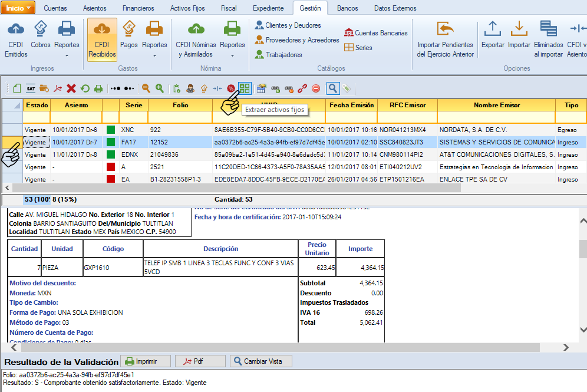
Task: Open CFDI Recibidos in the Gastos group
Action: (x=102, y=39)
